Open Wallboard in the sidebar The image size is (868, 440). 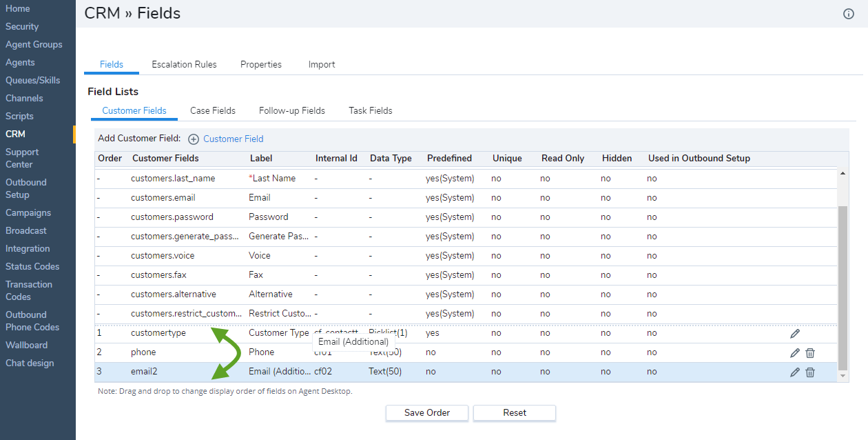(26, 345)
